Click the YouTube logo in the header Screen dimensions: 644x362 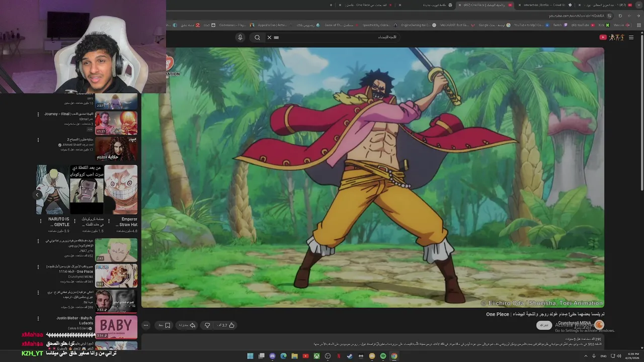[x=612, y=37]
